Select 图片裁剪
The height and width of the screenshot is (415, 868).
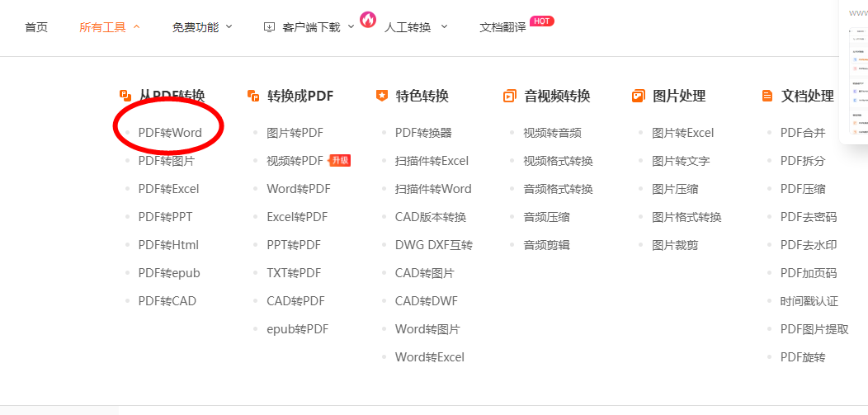coord(675,245)
